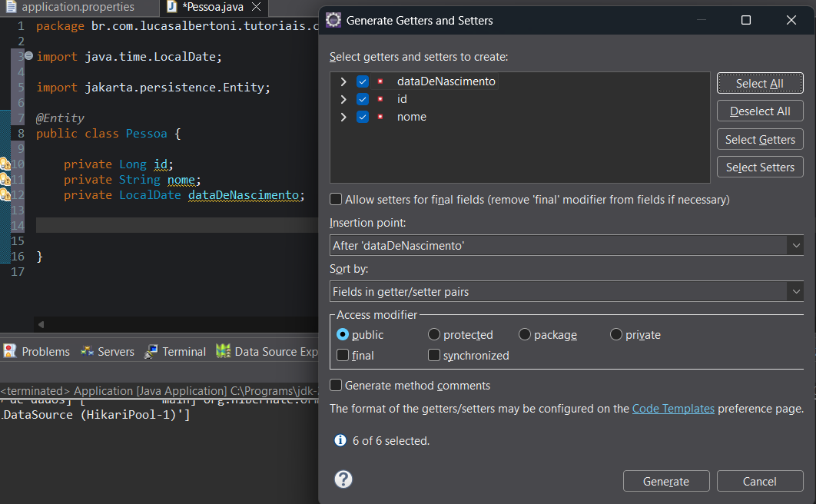Switch to the application.properties tab
Screen dimensions: 816x504
click(x=77, y=7)
